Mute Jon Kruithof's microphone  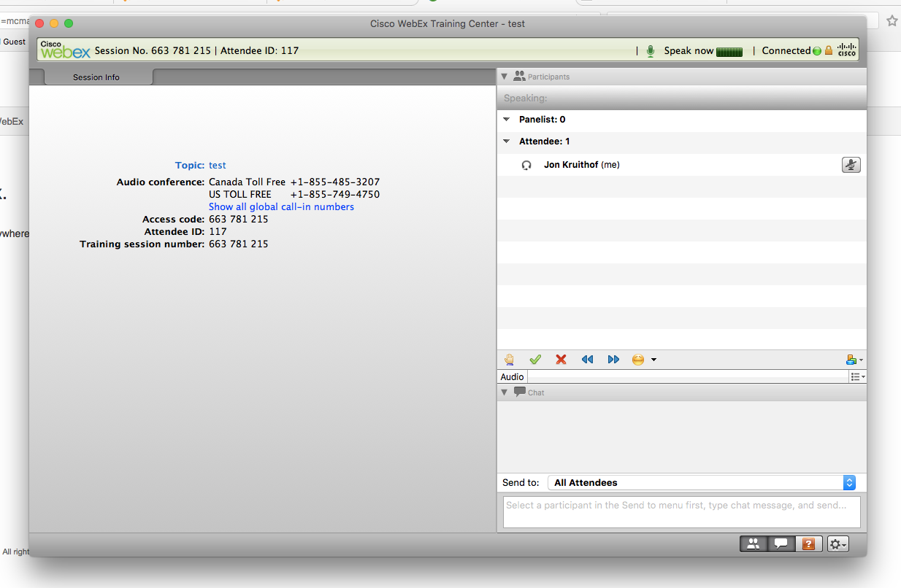(851, 165)
